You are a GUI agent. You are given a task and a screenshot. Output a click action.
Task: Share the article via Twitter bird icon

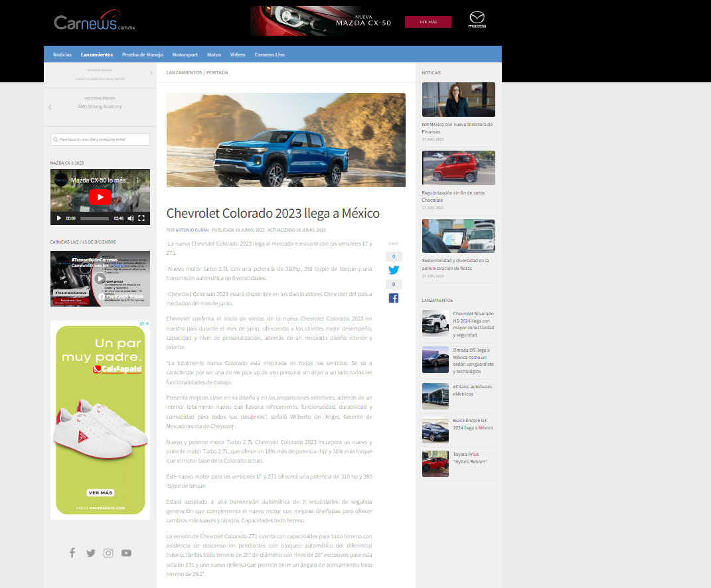coord(394,270)
